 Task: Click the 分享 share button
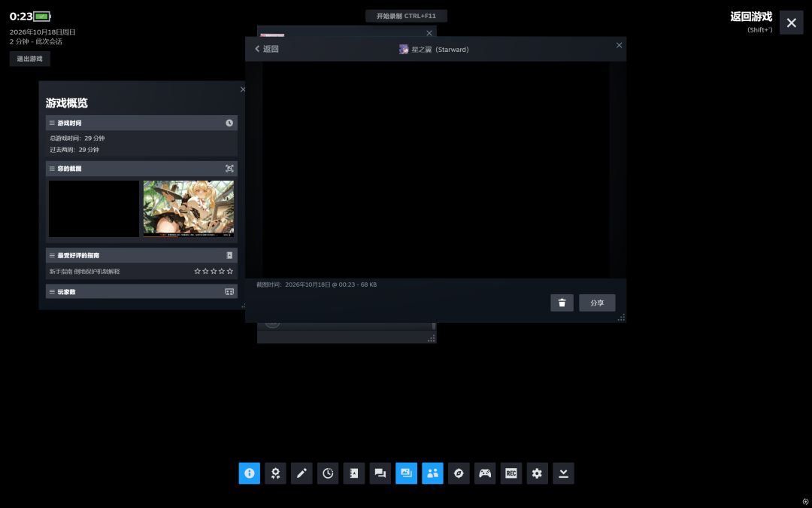point(597,303)
